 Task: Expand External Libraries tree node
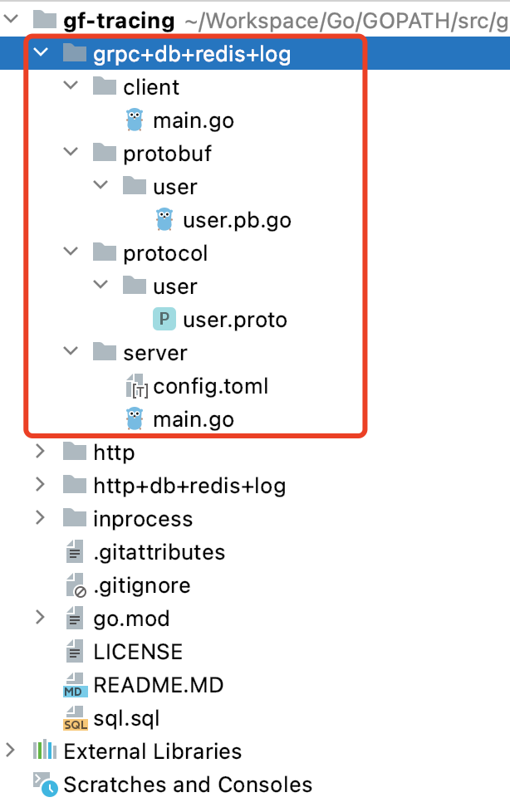[x=10, y=751]
